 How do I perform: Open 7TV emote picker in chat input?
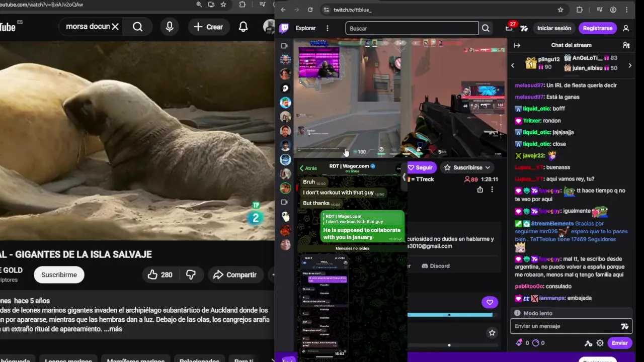(625, 326)
